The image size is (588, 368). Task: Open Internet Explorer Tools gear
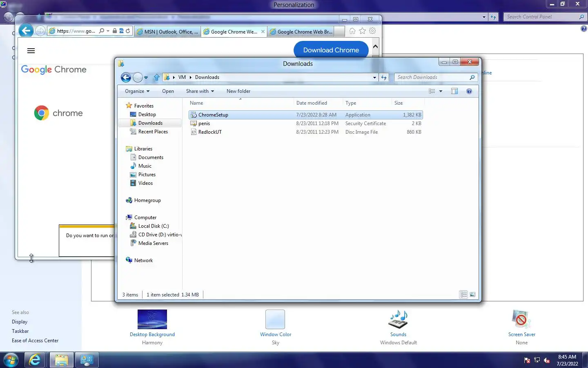coord(372,31)
